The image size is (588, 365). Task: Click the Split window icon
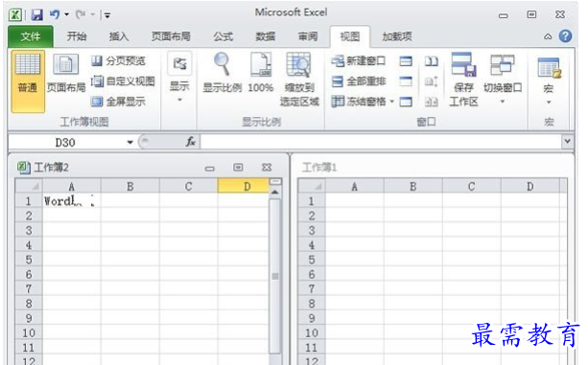click(x=406, y=60)
